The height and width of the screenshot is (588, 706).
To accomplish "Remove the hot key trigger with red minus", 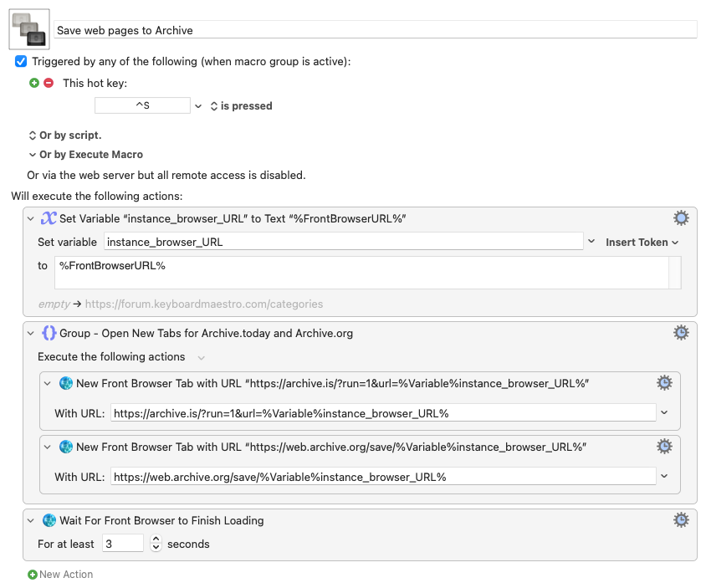I will pos(48,83).
